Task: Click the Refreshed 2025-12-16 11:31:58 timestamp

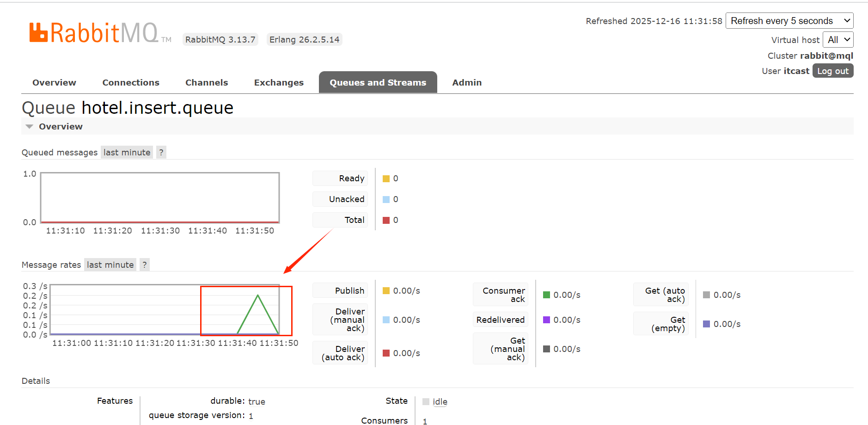Action: [x=654, y=21]
